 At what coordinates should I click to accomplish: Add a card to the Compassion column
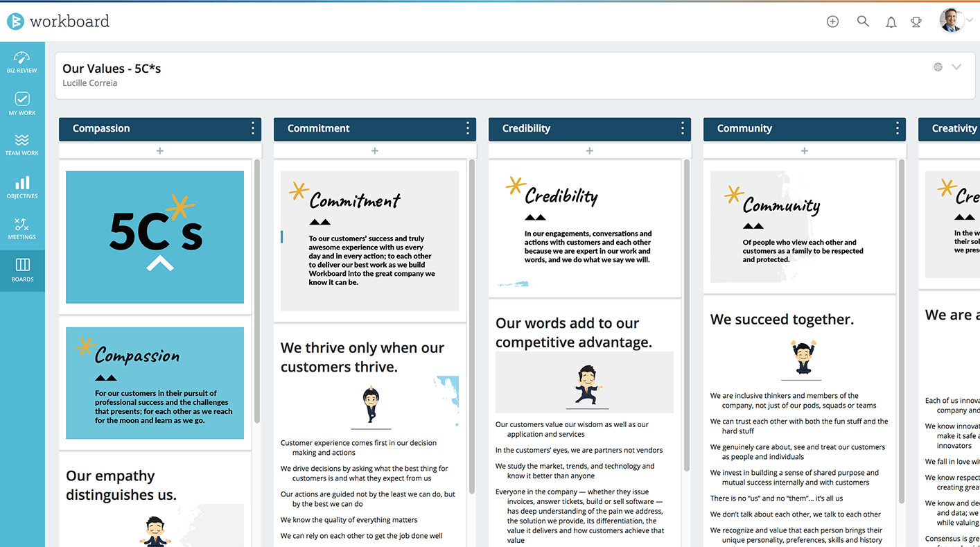click(x=160, y=150)
